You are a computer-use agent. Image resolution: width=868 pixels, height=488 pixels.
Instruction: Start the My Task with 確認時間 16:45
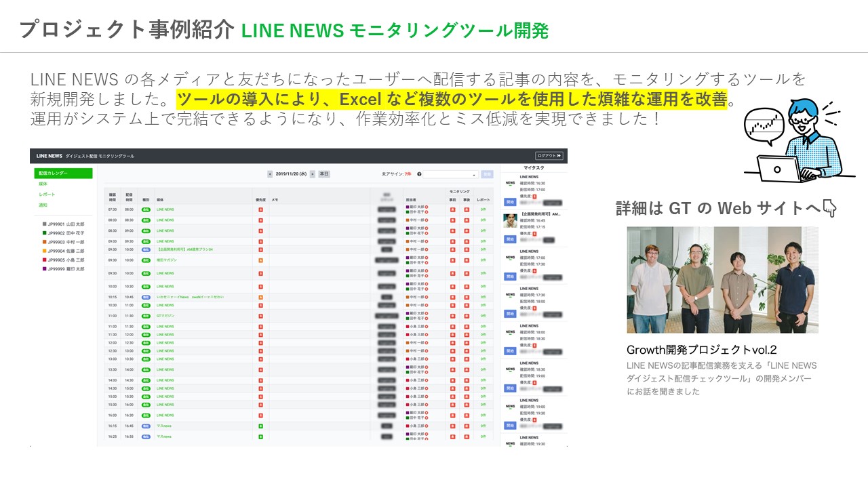click(510, 239)
